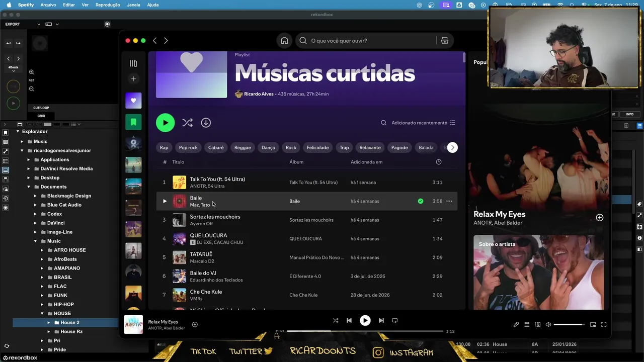
Task: Open the Ver menu
Action: point(85,5)
